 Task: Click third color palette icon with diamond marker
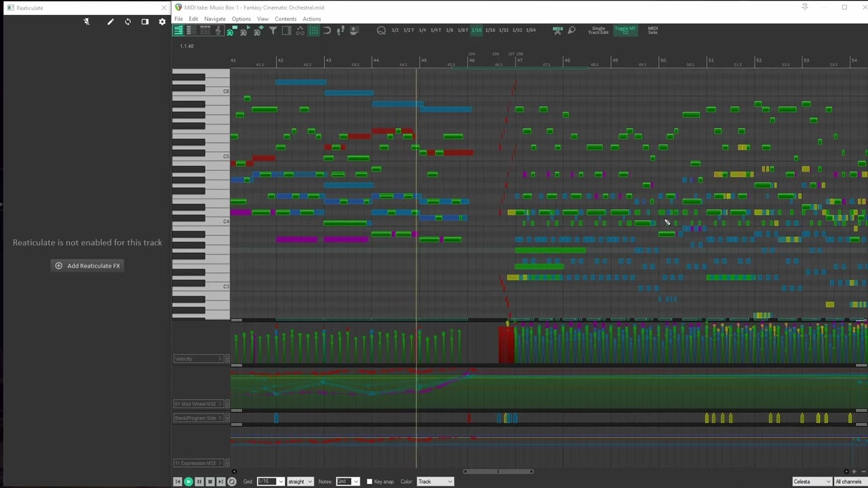coord(258,30)
